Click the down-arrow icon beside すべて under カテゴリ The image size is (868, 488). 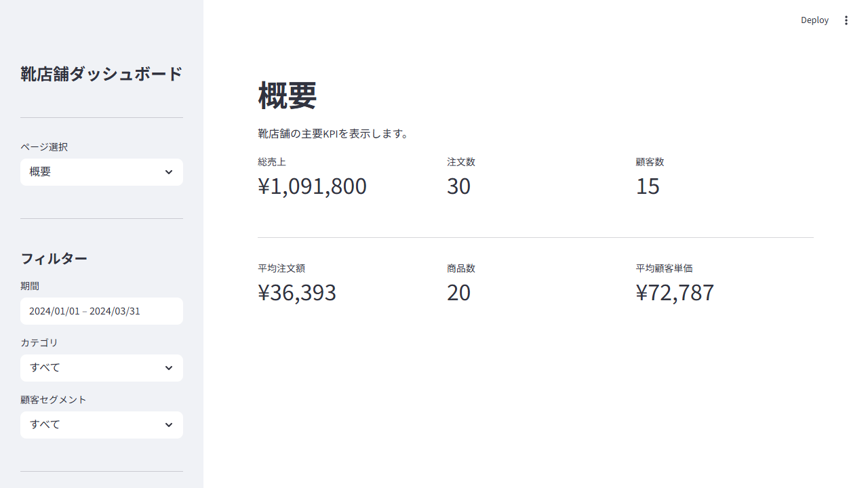pos(169,367)
